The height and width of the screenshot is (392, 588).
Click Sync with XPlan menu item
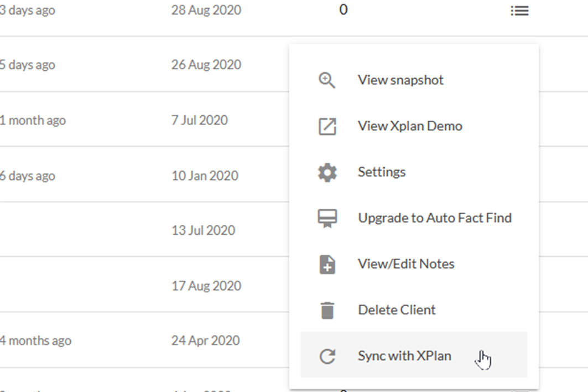coord(414,355)
